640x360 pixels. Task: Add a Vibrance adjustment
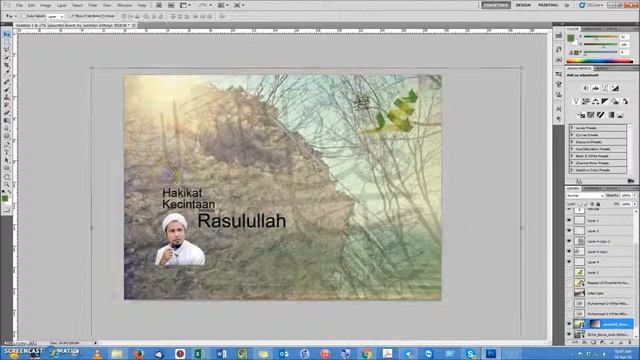576,101
